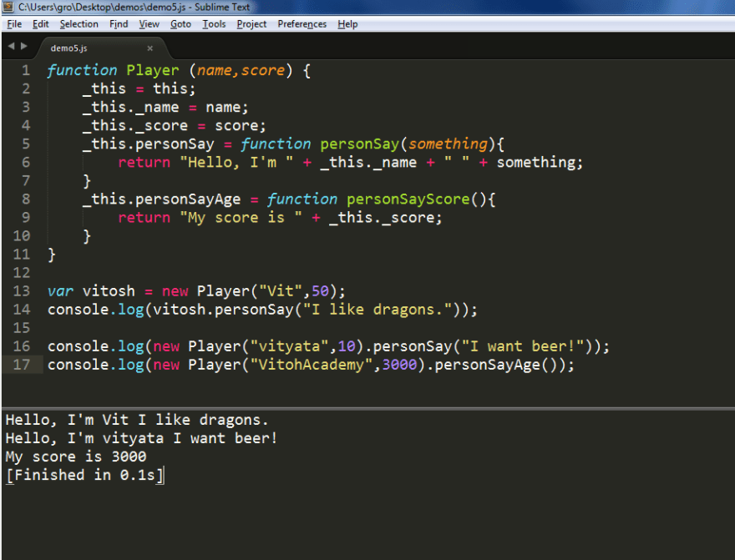Open the Project menu
Screen dimensions: 735x560
[251, 24]
